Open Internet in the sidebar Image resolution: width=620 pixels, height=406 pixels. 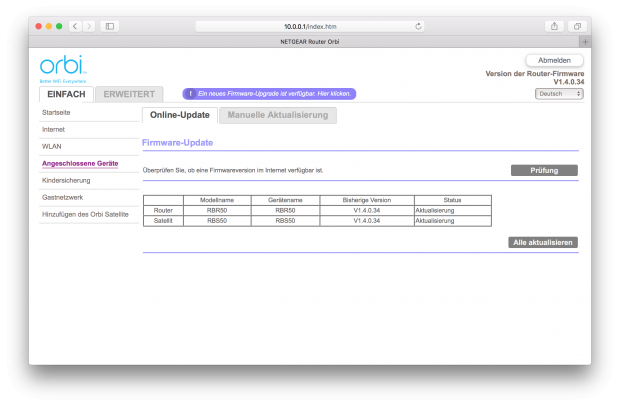click(x=53, y=130)
